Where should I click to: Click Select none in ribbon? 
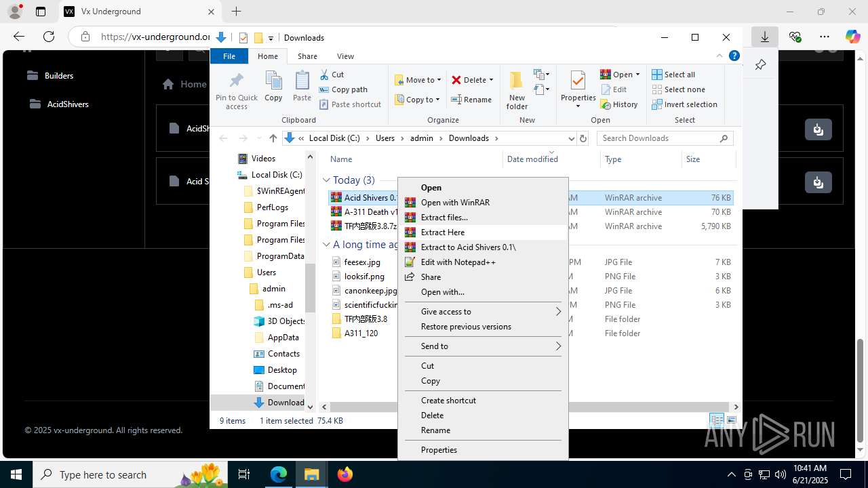tap(678, 89)
